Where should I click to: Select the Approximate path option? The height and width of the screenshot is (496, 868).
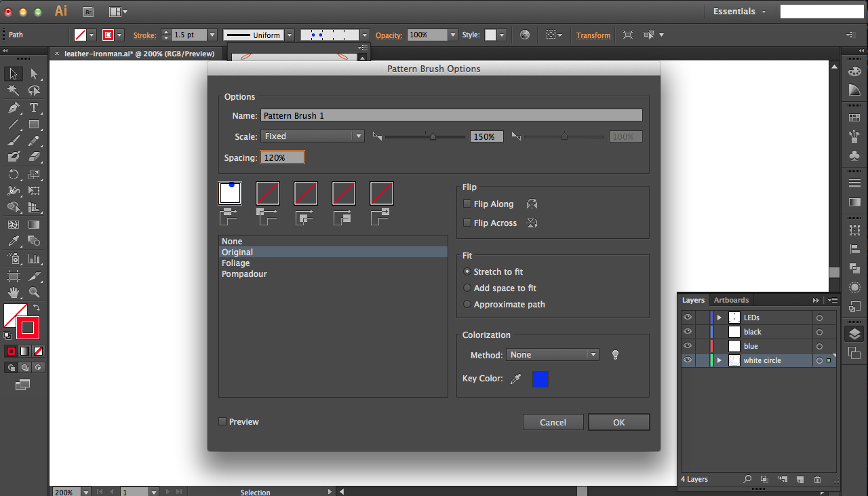pos(467,304)
